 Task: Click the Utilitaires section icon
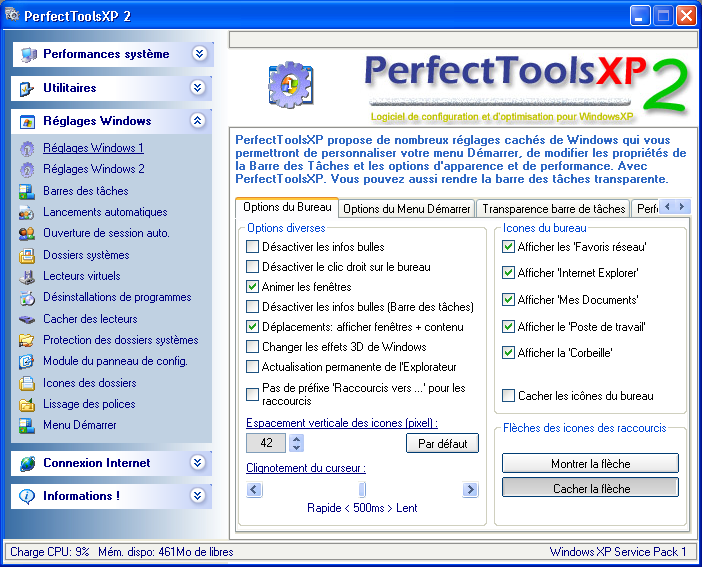pos(27,89)
